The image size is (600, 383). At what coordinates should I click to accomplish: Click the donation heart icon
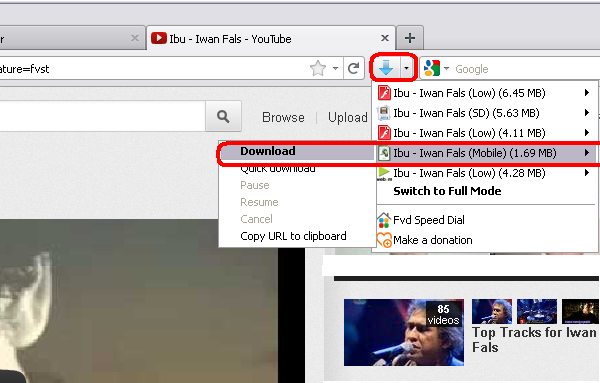point(384,240)
